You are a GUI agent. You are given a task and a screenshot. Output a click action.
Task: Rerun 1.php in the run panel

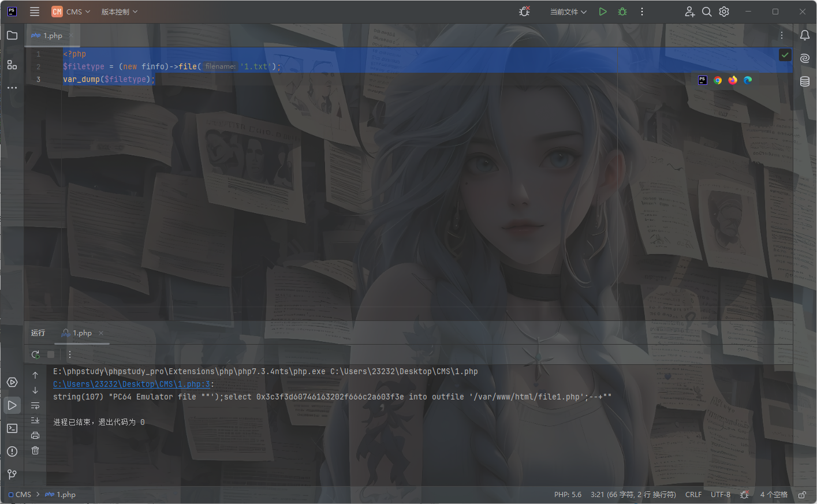(x=35, y=354)
